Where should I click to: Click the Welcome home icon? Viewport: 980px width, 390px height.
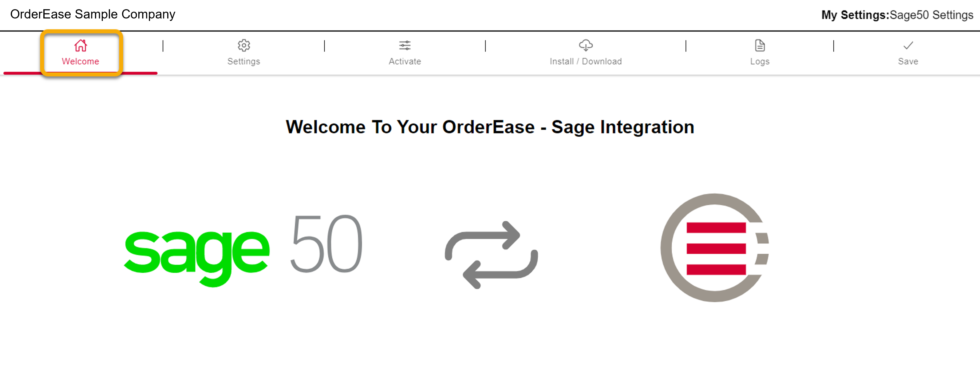81,45
